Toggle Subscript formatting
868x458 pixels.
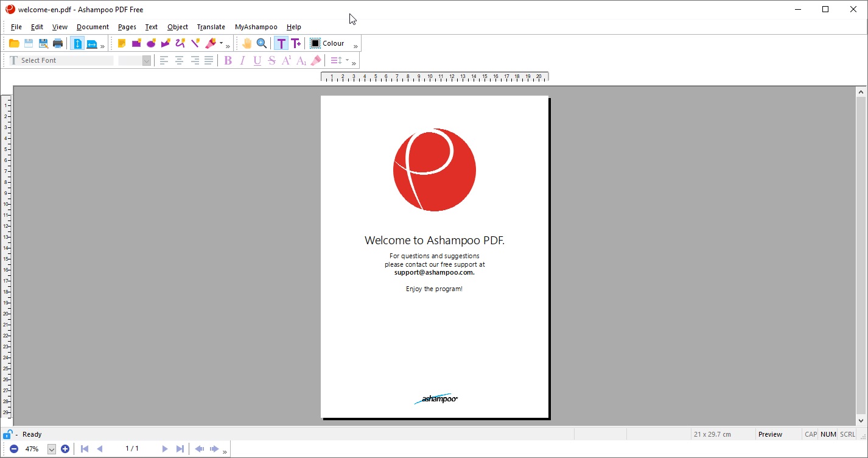click(301, 60)
